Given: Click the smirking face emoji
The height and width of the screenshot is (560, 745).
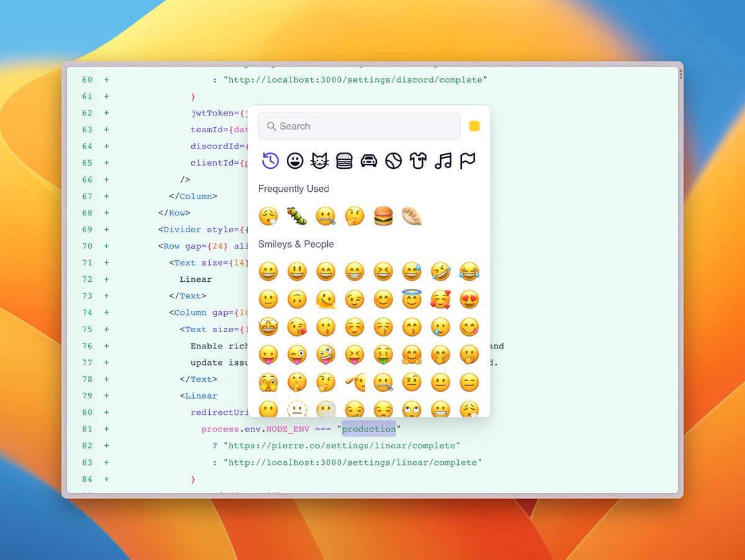Looking at the screenshot, I should click(x=354, y=409).
